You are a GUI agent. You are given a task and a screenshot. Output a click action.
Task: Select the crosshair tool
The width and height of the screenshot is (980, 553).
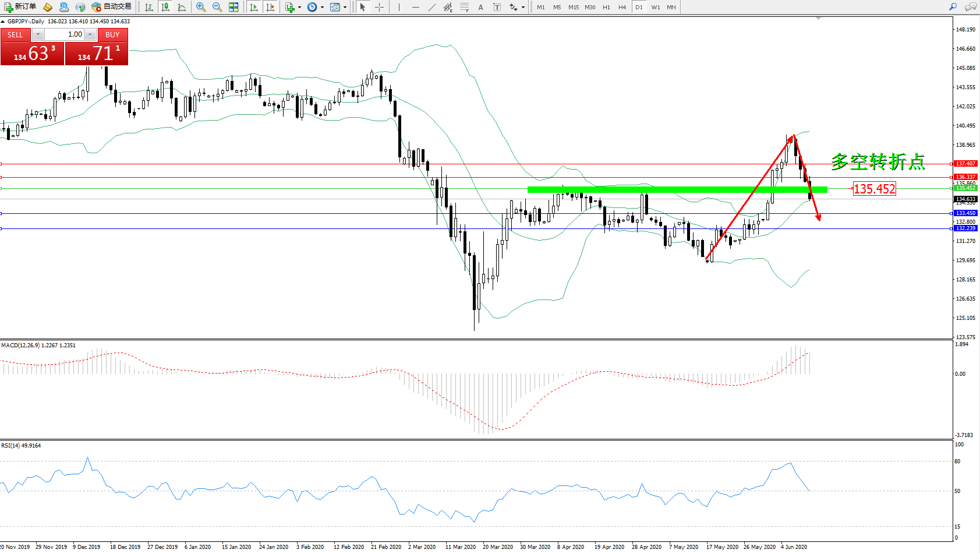tap(379, 7)
